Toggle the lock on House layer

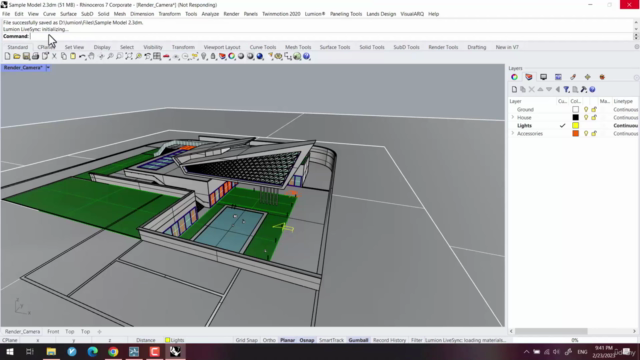tap(594, 118)
